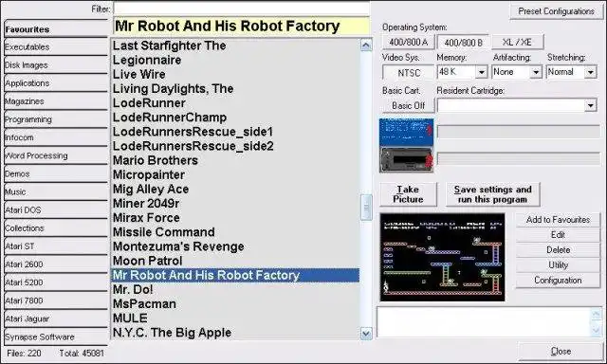Click the empty disk drive path field

(519, 159)
